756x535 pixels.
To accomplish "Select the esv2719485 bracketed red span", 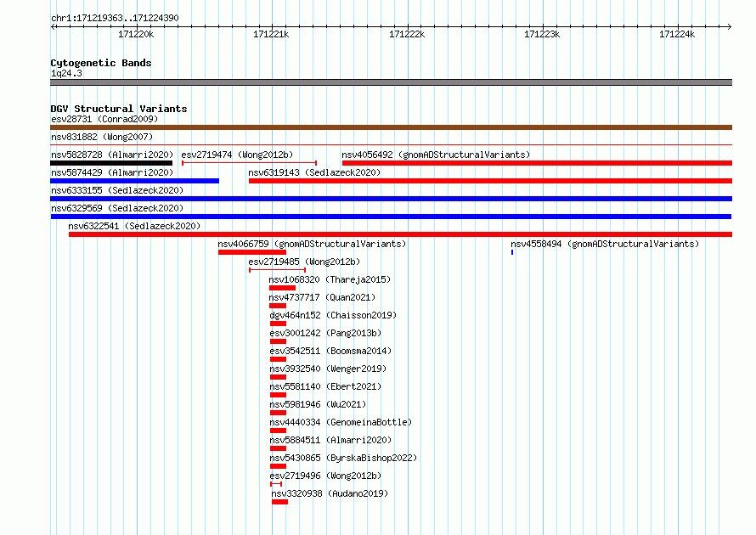I will (x=277, y=270).
